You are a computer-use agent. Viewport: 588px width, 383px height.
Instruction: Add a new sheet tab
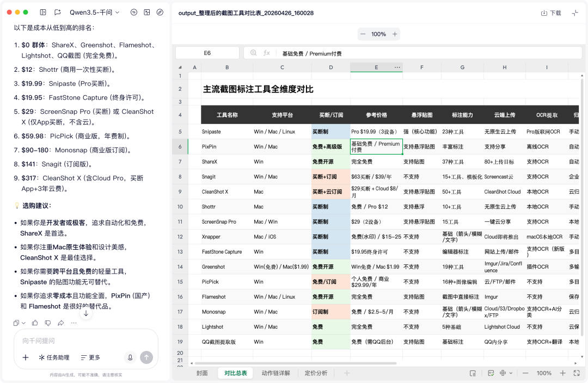[347, 373]
